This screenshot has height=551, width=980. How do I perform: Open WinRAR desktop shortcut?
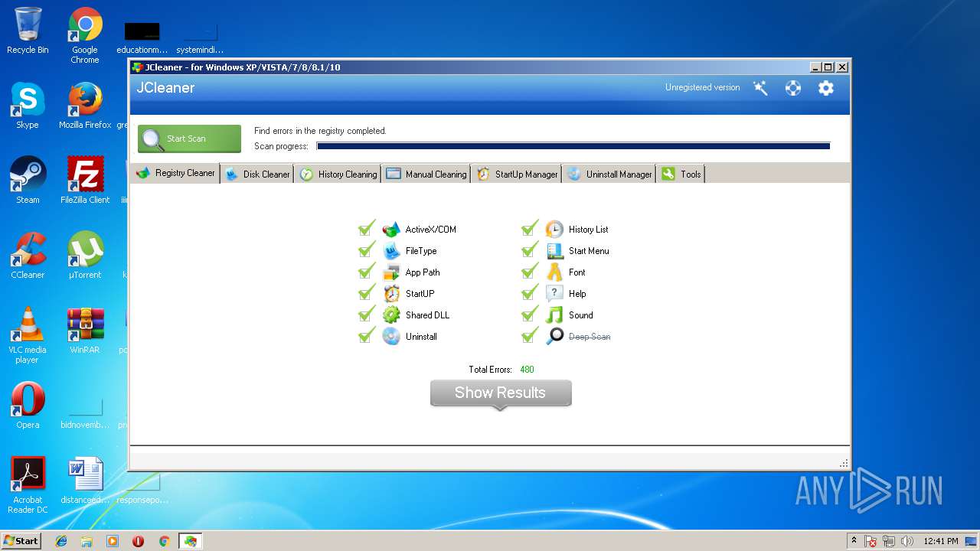point(85,331)
